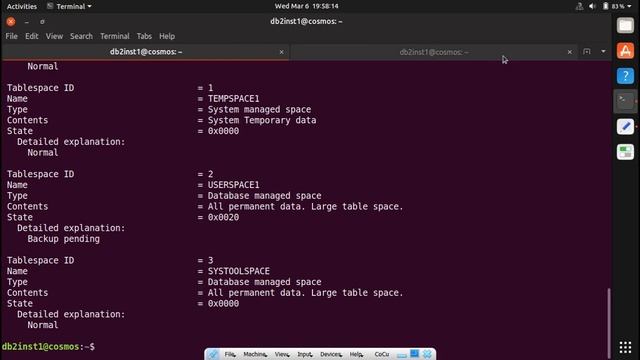Image resolution: width=640 pixels, height=360 pixels.
Task: Open the VirtualBox Devices menu
Action: coord(331,354)
